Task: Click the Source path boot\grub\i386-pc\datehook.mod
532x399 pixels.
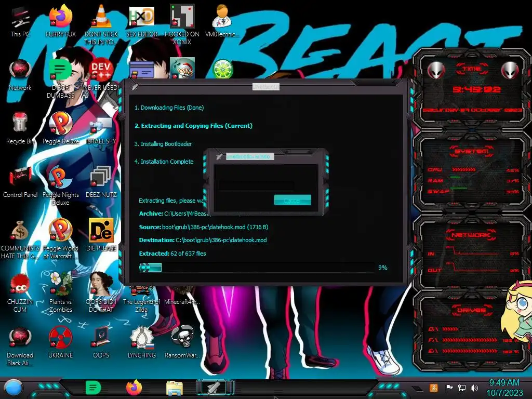Action: (215, 227)
